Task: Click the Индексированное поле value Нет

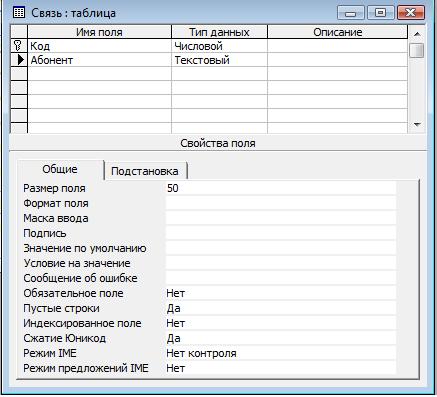Action: (x=280, y=323)
